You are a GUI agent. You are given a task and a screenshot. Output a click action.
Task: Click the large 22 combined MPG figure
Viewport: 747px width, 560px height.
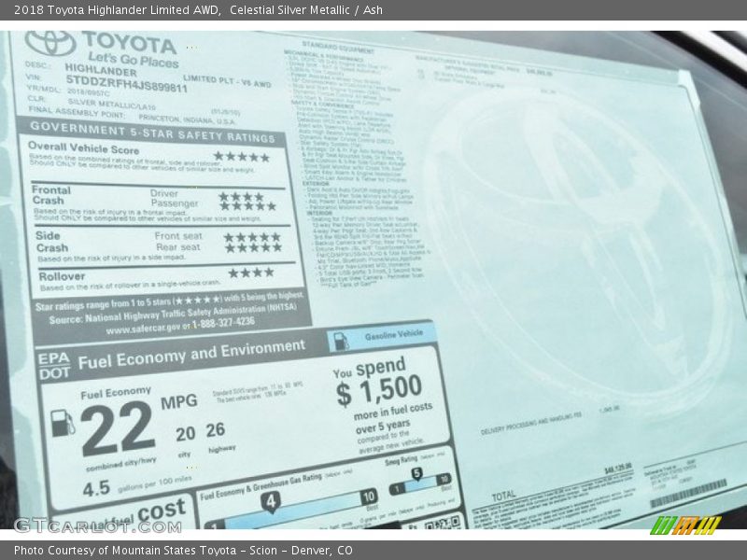tap(118, 428)
